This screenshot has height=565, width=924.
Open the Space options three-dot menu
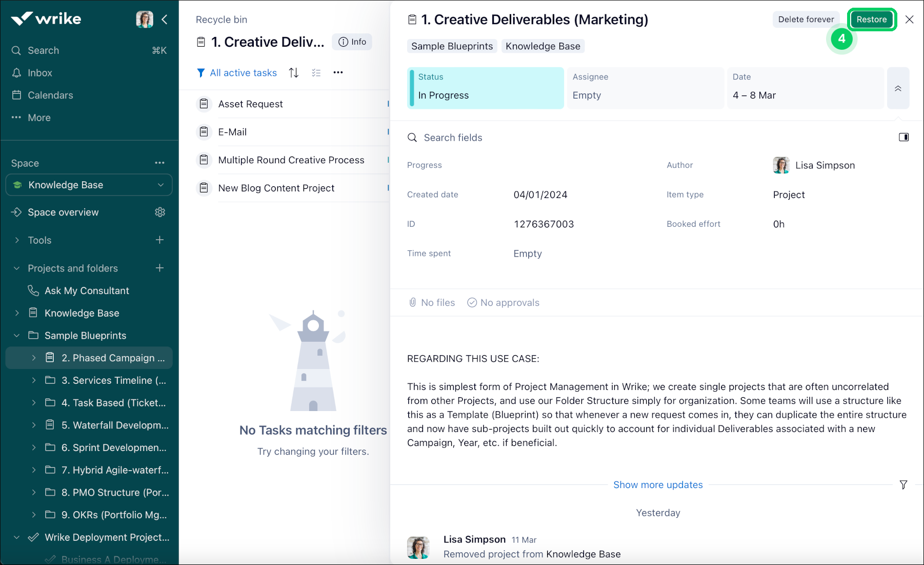pyautogui.click(x=159, y=163)
